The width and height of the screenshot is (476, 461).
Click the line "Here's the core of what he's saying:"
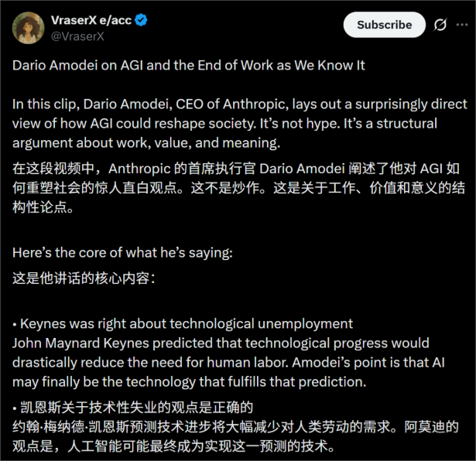click(122, 253)
